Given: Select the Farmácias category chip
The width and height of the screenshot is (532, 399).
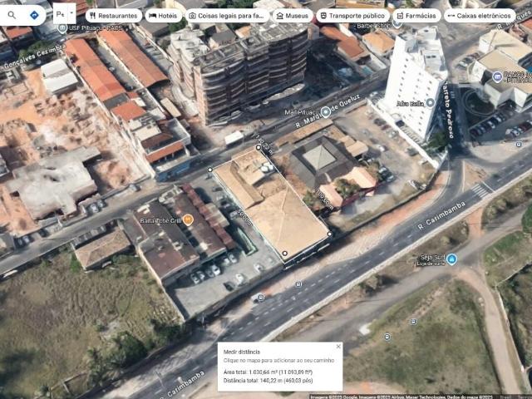Looking at the screenshot, I should (416, 16).
